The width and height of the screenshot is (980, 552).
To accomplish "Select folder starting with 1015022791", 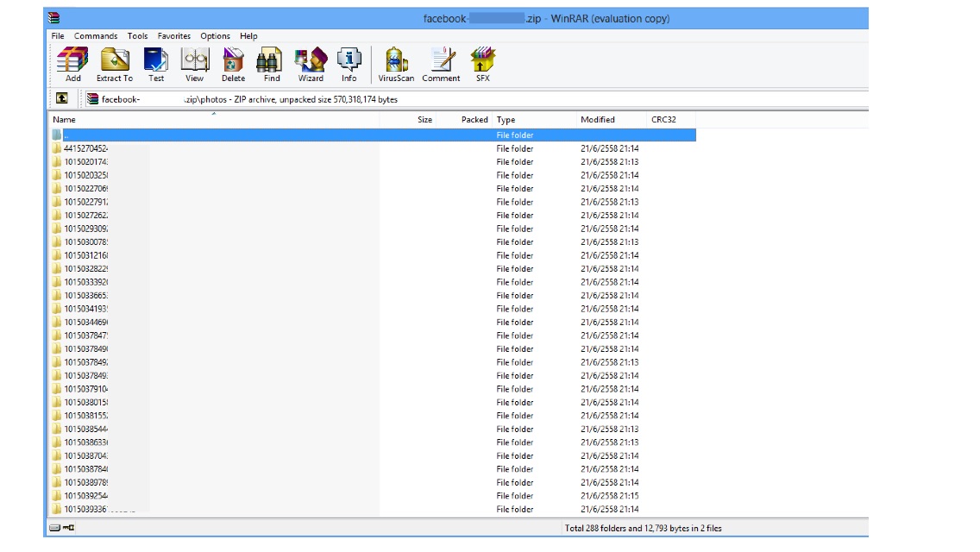I will coord(374,202).
